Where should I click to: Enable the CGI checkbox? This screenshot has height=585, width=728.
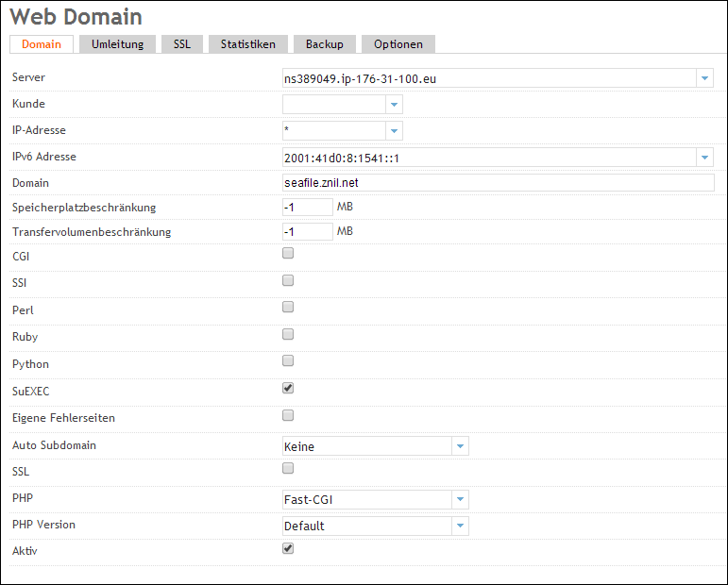pos(288,253)
